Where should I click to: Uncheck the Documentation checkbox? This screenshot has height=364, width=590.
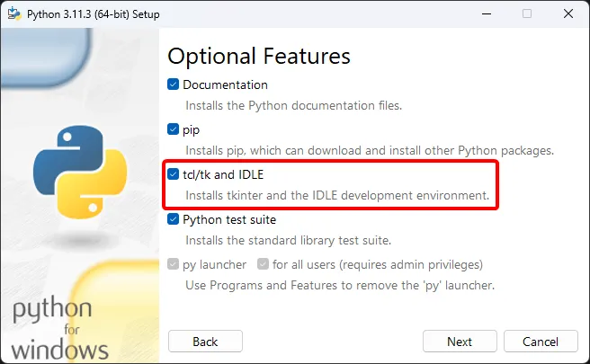pyautogui.click(x=174, y=84)
